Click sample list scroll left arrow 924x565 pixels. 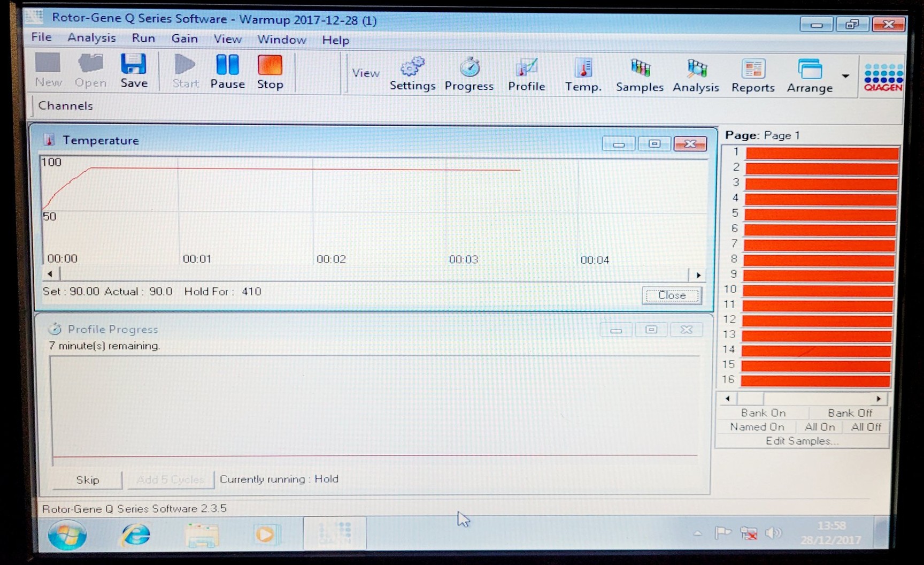point(727,399)
